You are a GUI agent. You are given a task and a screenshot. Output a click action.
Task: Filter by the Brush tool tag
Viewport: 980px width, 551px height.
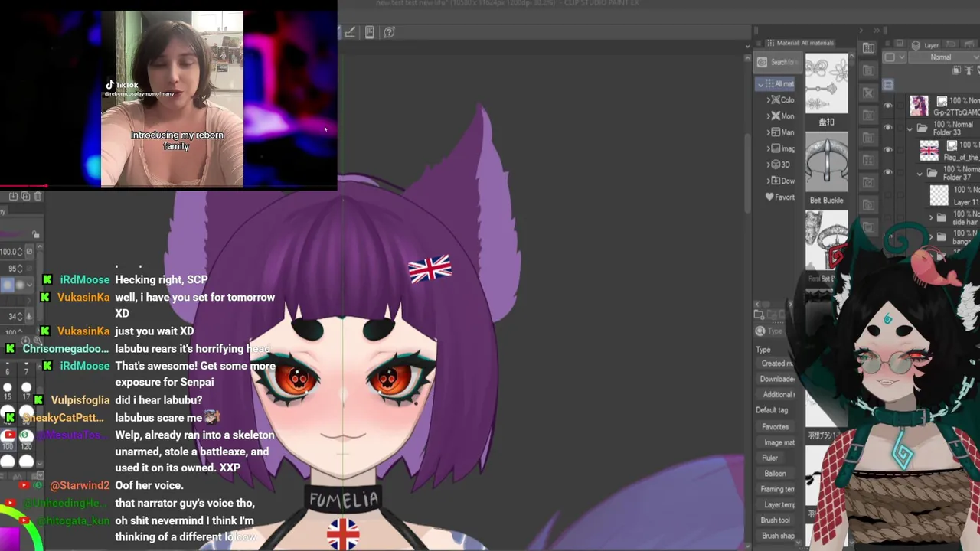coord(775,520)
